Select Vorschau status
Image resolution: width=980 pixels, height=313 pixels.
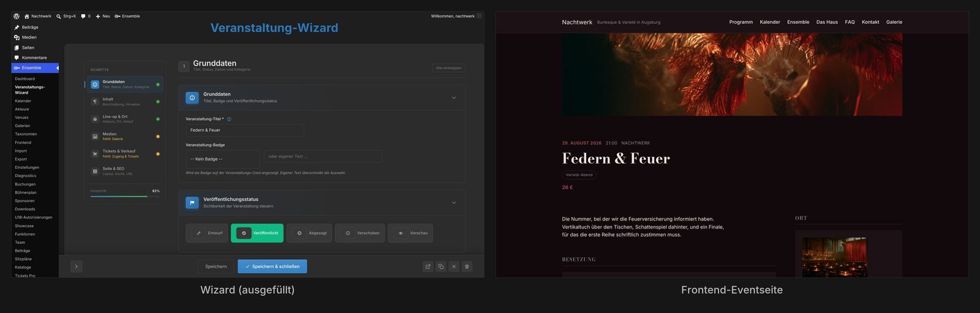click(x=410, y=233)
